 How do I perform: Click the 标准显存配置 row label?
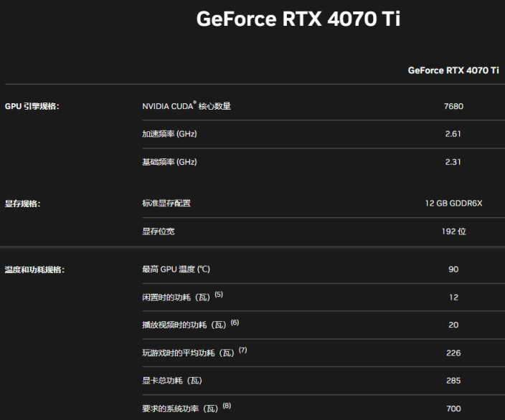166,204
